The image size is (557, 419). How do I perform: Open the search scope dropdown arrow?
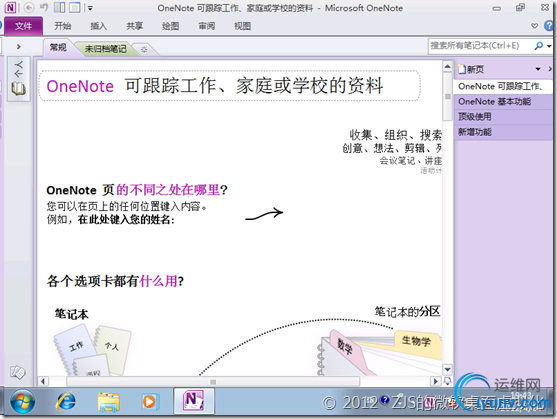(549, 46)
